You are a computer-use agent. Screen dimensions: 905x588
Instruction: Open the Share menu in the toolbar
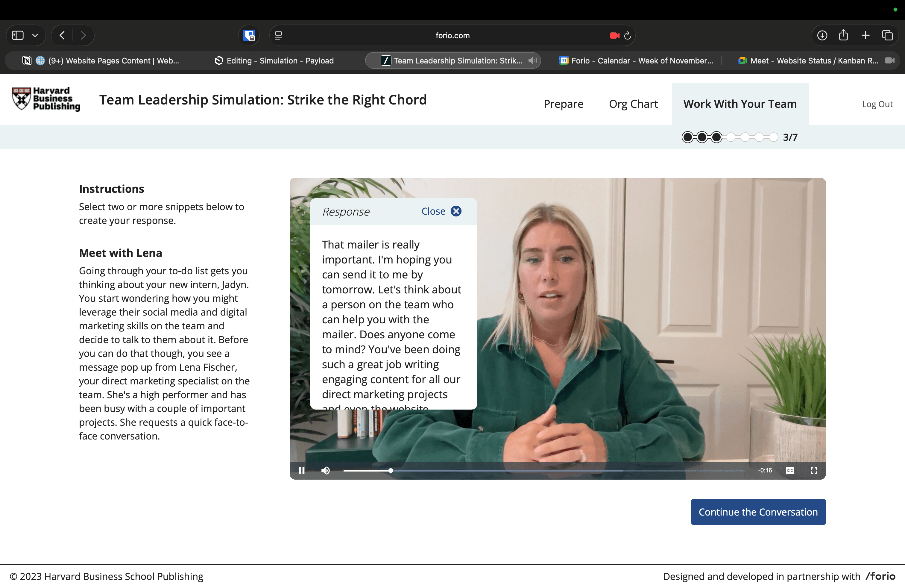tap(843, 35)
